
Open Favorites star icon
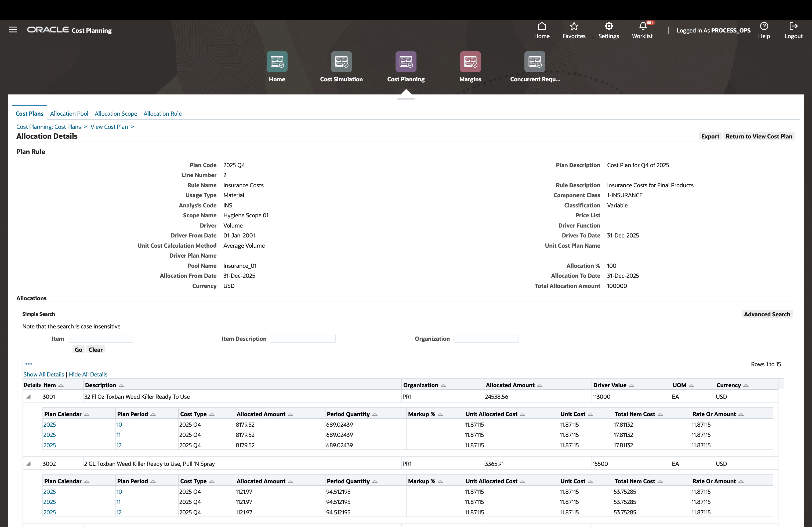574,27
